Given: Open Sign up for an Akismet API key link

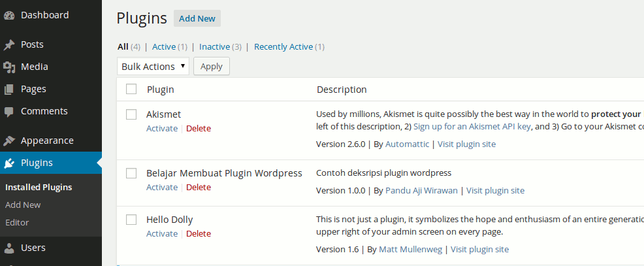Looking at the screenshot, I should [x=472, y=126].
